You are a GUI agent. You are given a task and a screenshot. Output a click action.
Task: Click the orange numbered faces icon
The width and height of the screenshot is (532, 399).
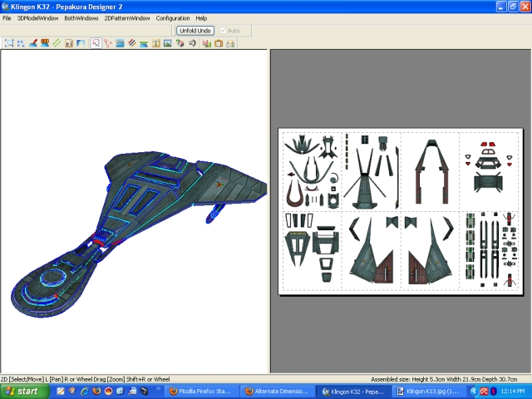(45, 43)
